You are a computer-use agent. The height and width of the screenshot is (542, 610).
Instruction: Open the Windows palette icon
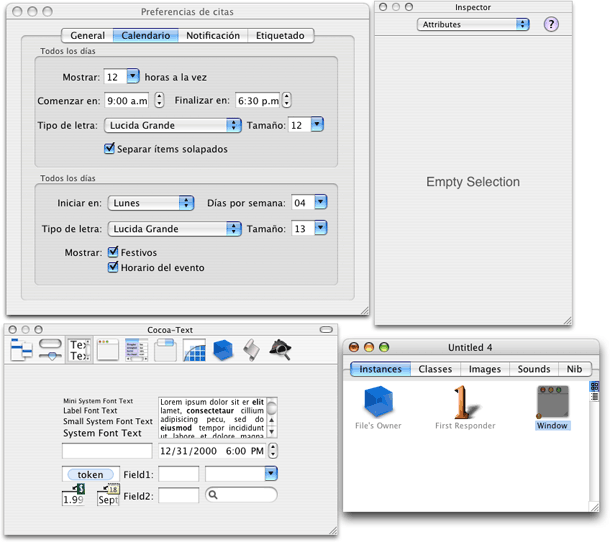coord(108,349)
